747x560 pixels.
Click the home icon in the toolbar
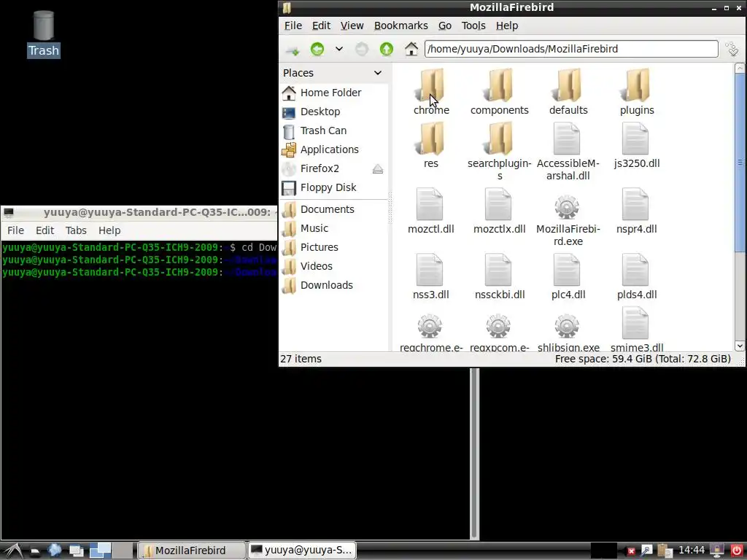click(411, 49)
